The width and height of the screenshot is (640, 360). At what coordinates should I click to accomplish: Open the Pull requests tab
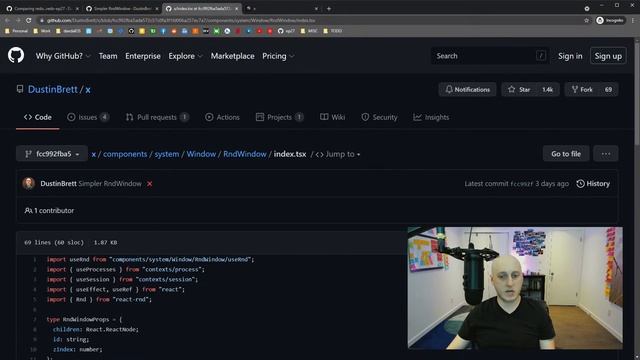coord(157,117)
